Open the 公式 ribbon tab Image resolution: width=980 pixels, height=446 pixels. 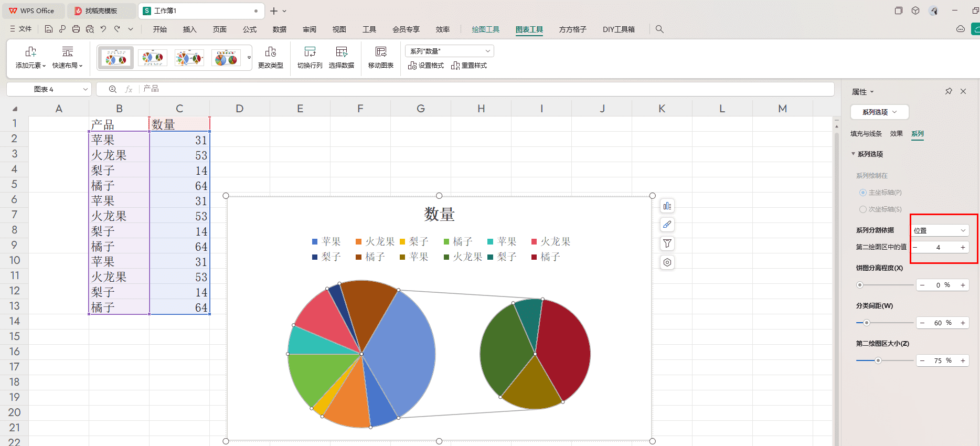point(250,29)
